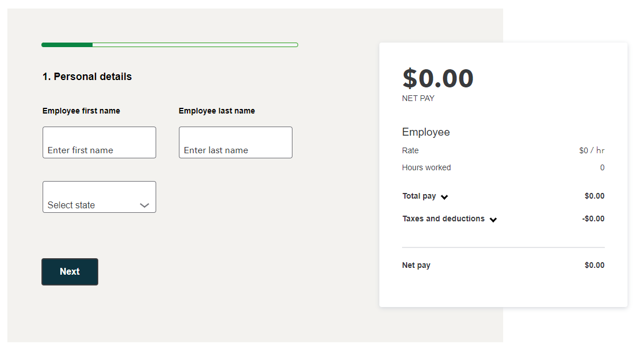Click the Select state chevron arrow
The width and height of the screenshot is (644, 353).
point(144,205)
